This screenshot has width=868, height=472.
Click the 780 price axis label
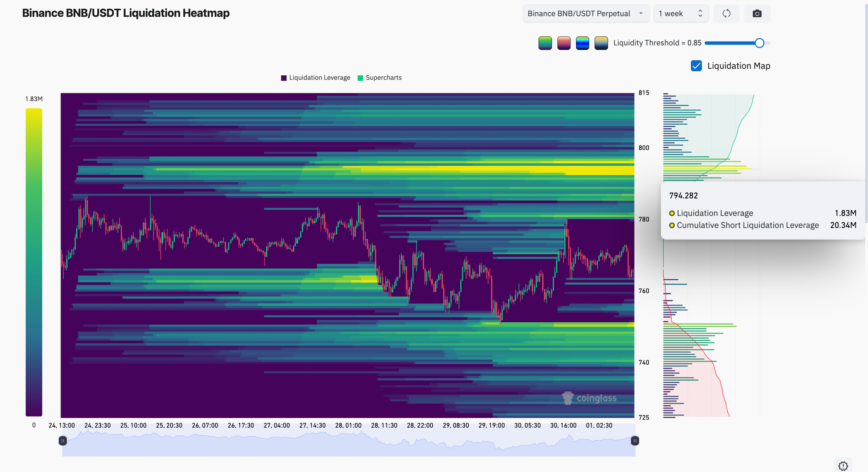[644, 219]
